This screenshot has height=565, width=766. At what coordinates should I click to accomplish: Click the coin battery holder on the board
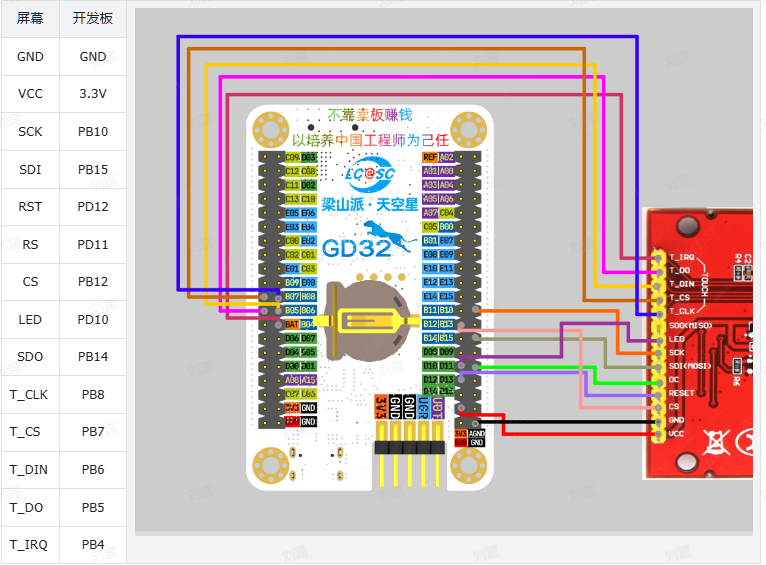click(x=367, y=321)
